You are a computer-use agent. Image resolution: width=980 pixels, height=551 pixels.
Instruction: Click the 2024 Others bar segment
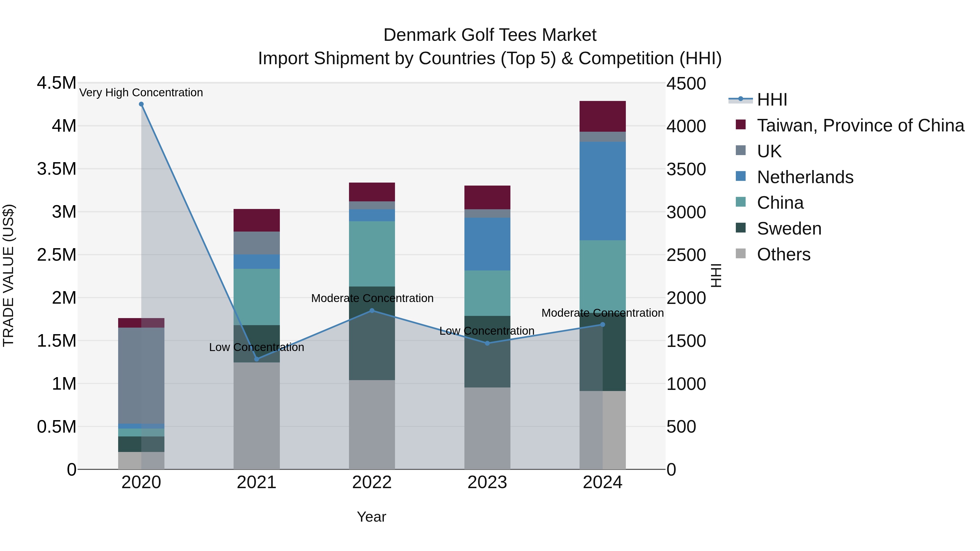pyautogui.click(x=603, y=430)
